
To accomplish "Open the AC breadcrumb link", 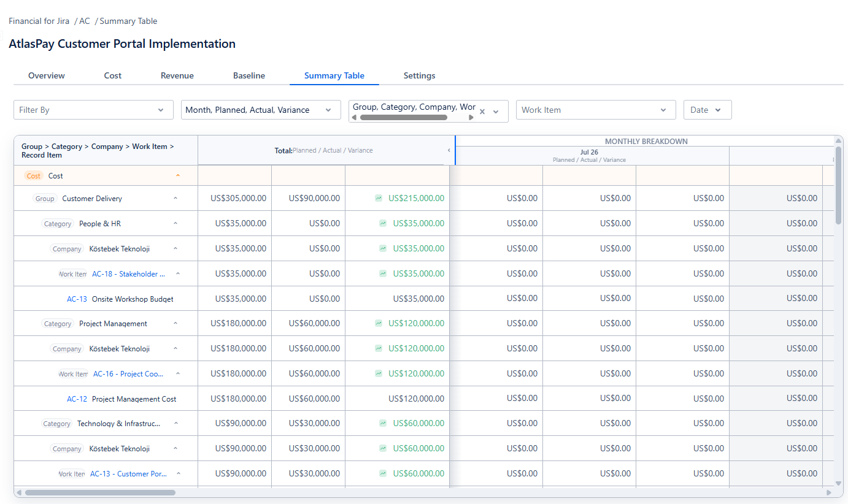I will pyautogui.click(x=85, y=21).
